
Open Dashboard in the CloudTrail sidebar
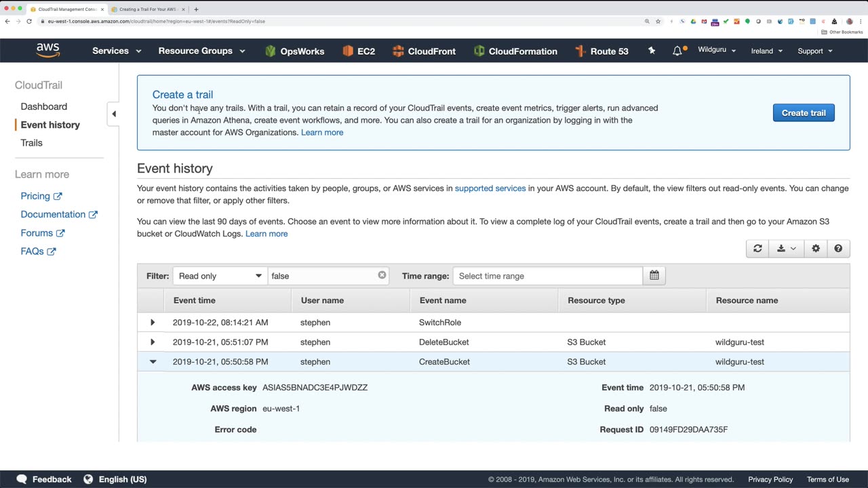coord(44,106)
